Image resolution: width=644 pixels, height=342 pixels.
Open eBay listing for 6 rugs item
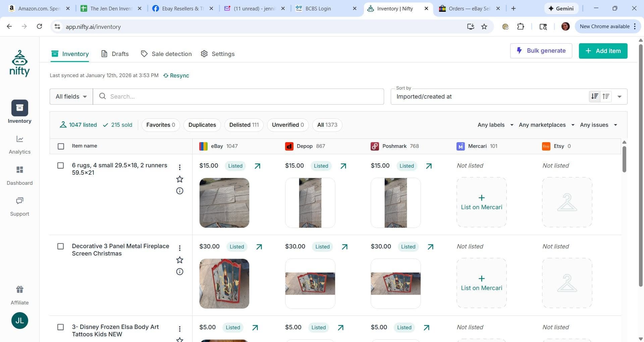click(257, 166)
